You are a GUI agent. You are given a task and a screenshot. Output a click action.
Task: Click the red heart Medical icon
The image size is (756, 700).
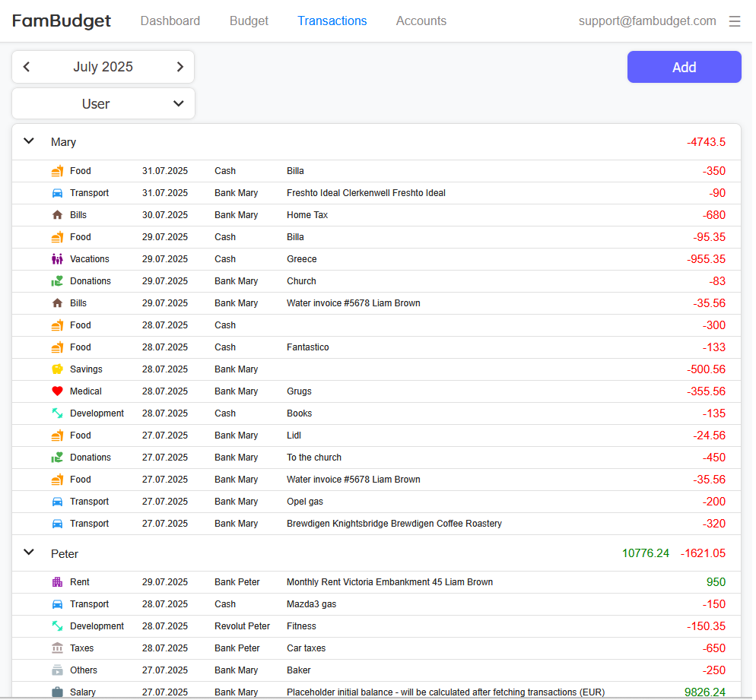coord(57,391)
